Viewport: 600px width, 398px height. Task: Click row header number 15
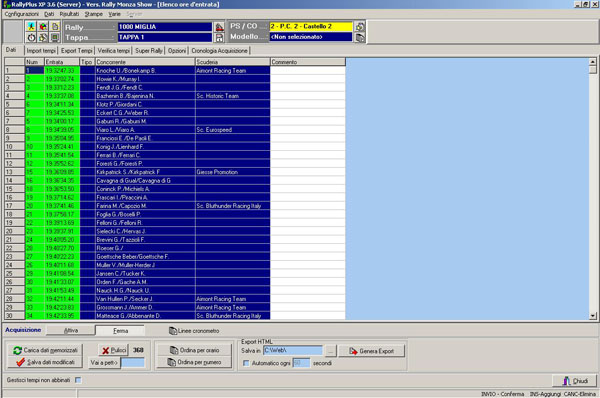[x=15, y=189]
